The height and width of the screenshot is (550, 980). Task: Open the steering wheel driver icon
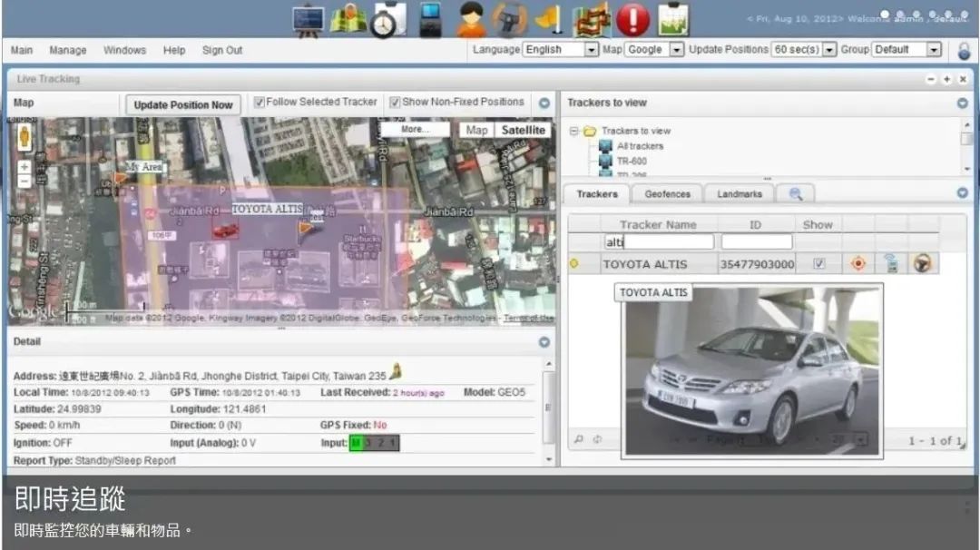[x=509, y=19]
